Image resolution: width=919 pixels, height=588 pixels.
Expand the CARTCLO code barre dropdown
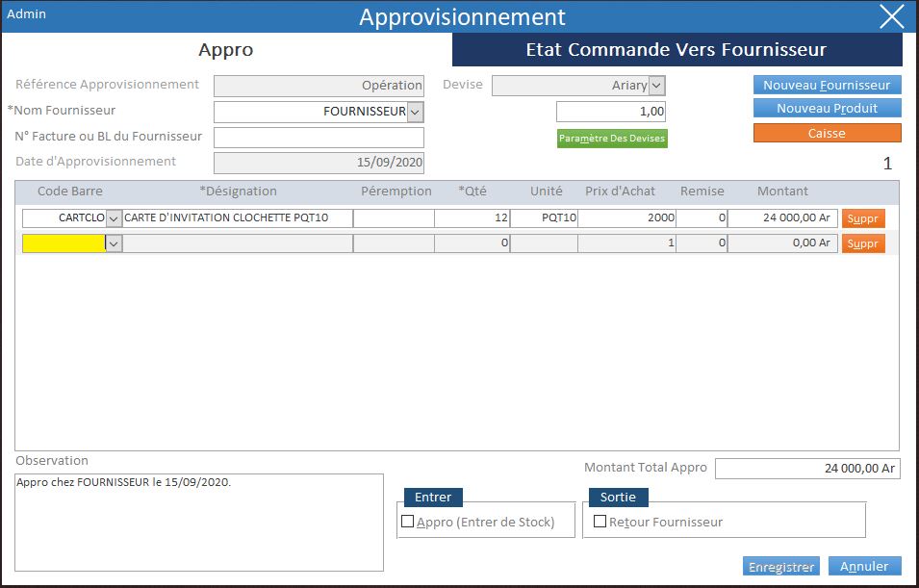[114, 218]
